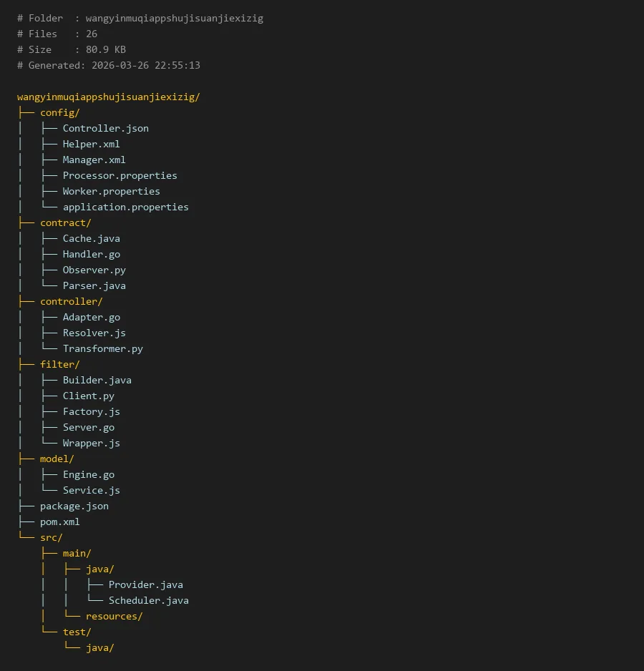The height and width of the screenshot is (671, 644).
Task: Toggle the filter/ folder
Action: pyautogui.click(x=59, y=364)
